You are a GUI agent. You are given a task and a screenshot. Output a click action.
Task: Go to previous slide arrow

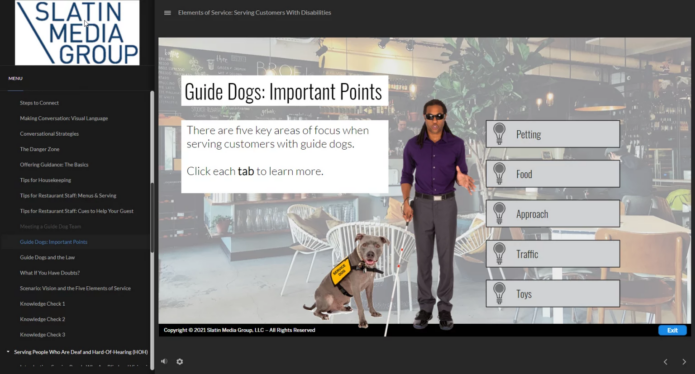click(665, 362)
